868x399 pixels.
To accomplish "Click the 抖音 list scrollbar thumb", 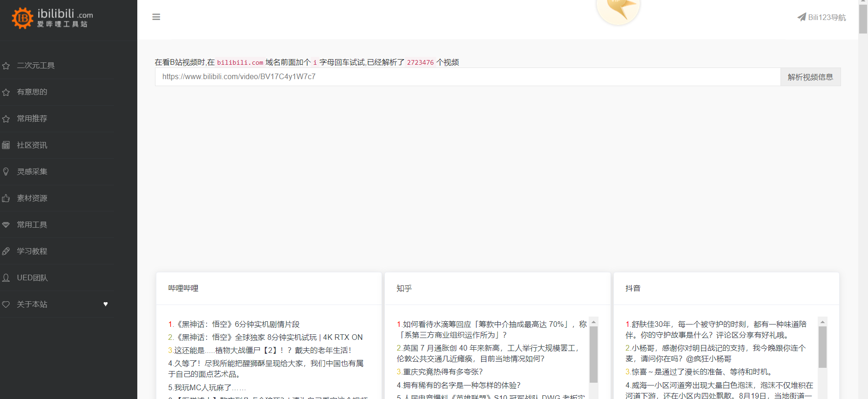I will (x=822, y=347).
